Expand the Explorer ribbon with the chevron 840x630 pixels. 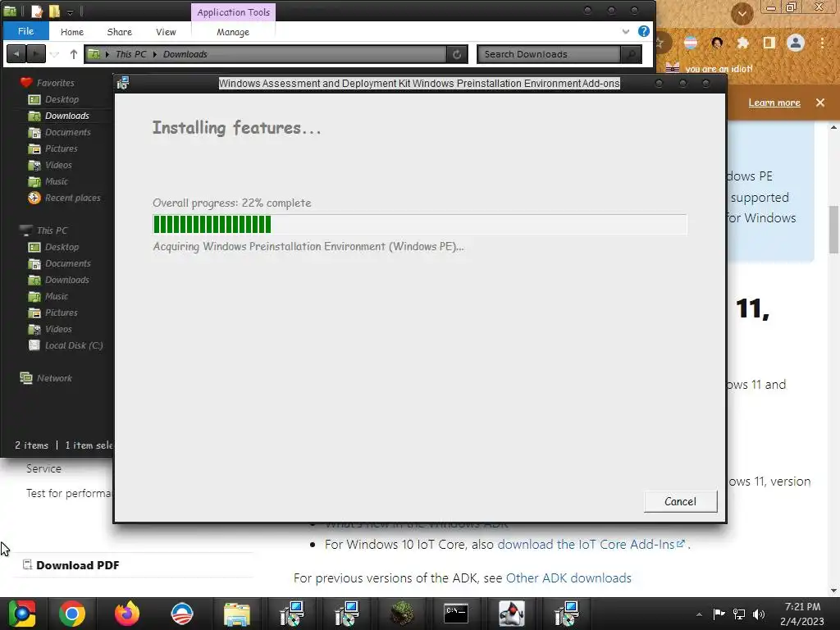[x=625, y=32]
